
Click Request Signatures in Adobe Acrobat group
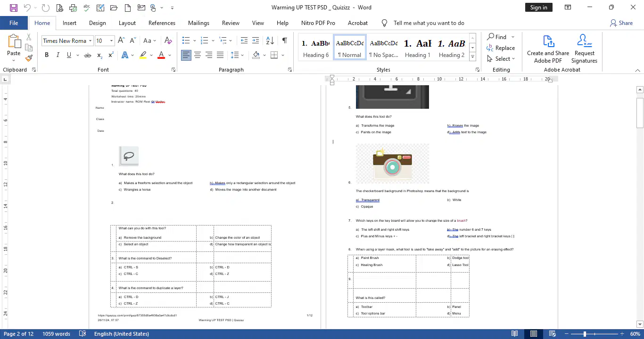[x=584, y=48]
